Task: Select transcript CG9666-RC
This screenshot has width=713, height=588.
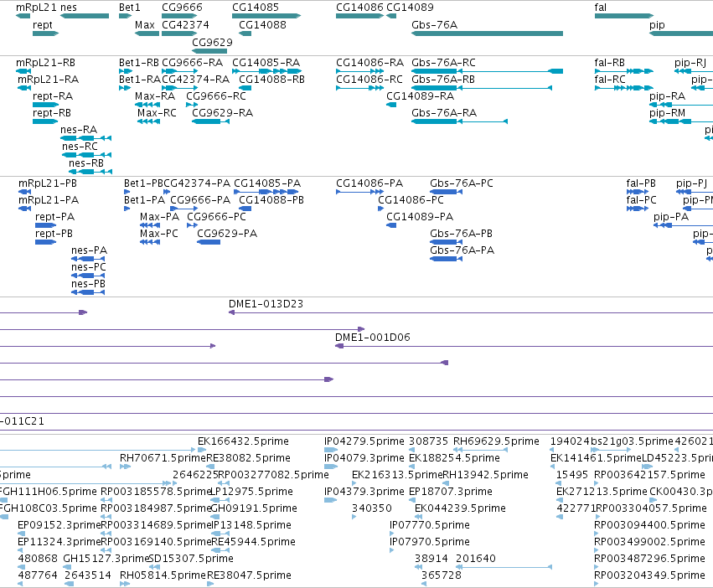Action: [x=216, y=96]
